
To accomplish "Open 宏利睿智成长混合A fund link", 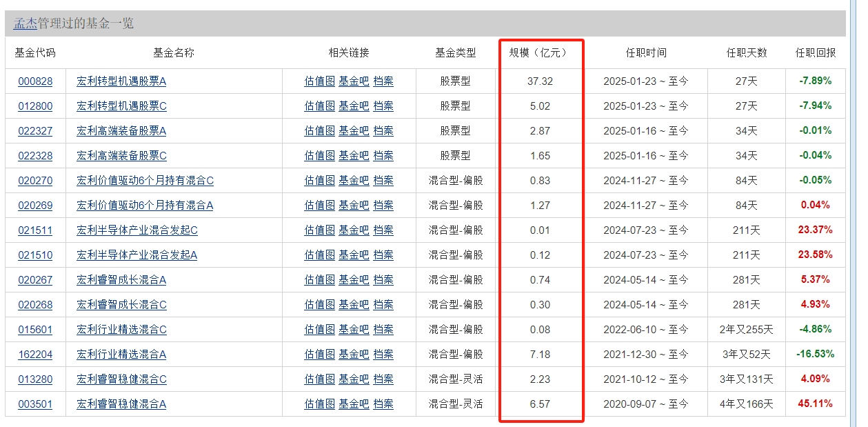I will 121,280.
